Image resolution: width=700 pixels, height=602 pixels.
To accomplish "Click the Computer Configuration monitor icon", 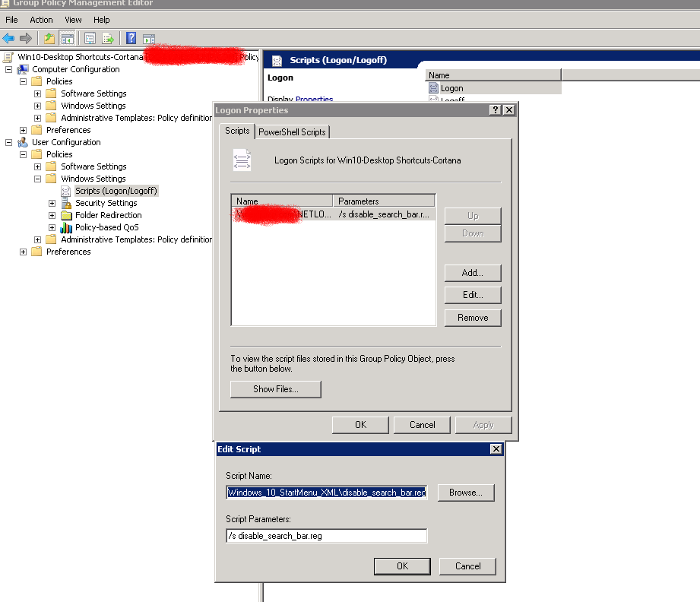I will coord(23,69).
